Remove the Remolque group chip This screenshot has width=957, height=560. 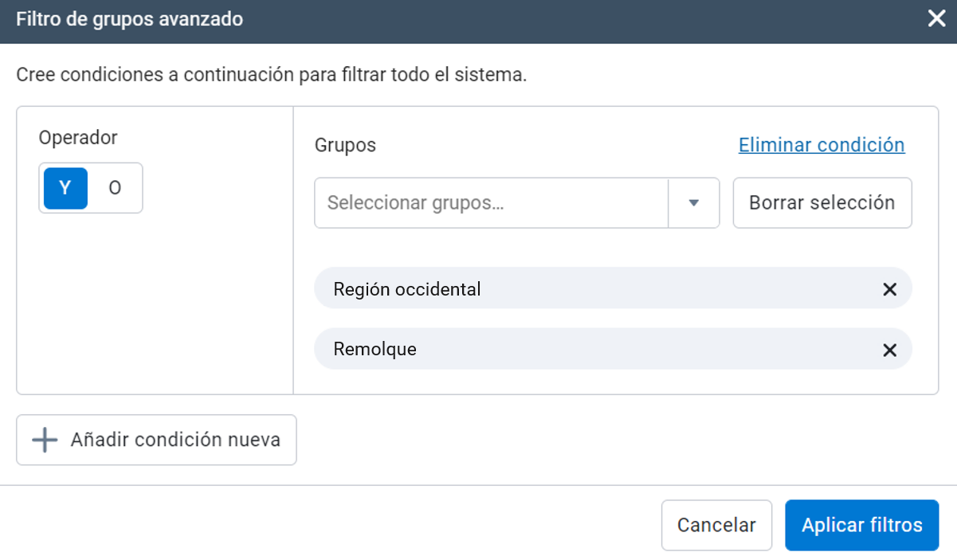pyautogui.click(x=889, y=349)
